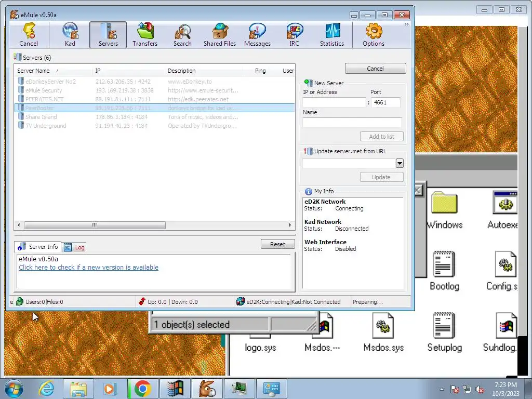This screenshot has width=532, height=399.
Task: Click the Preparing status bar text
Action: click(x=367, y=302)
